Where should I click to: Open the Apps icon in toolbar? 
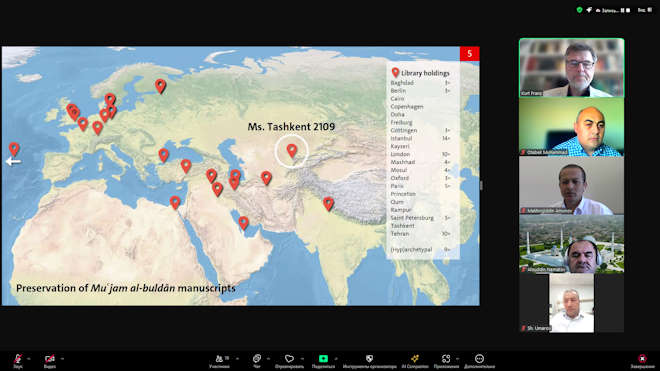(446, 358)
